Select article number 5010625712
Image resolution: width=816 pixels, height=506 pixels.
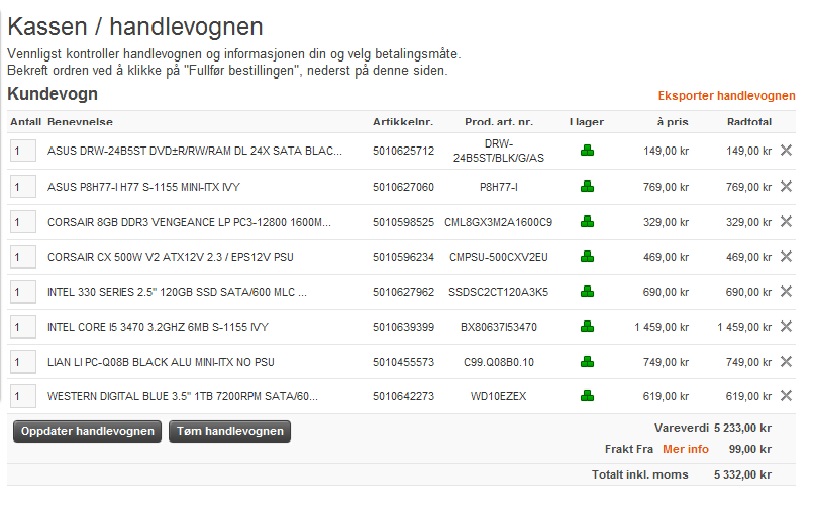point(403,151)
